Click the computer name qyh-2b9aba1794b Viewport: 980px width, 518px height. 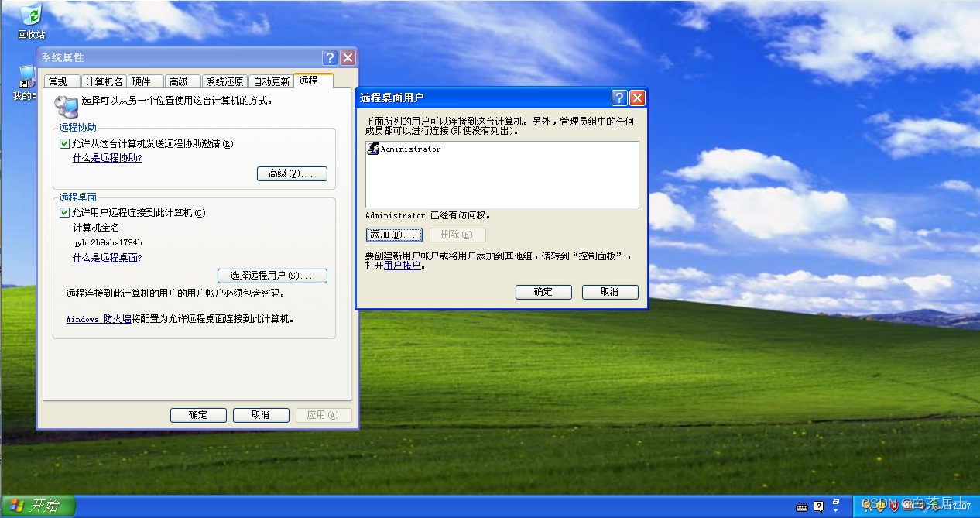[x=108, y=242]
